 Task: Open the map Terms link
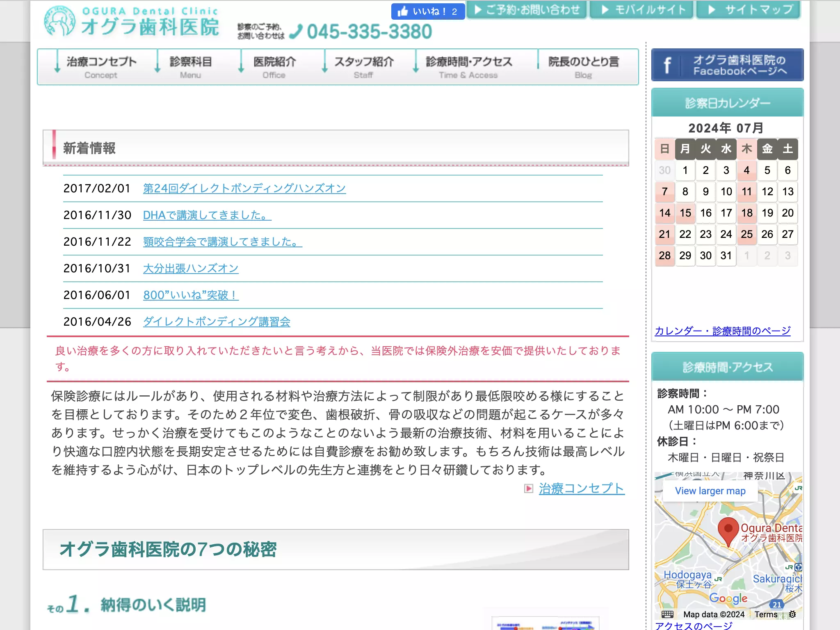point(766,614)
